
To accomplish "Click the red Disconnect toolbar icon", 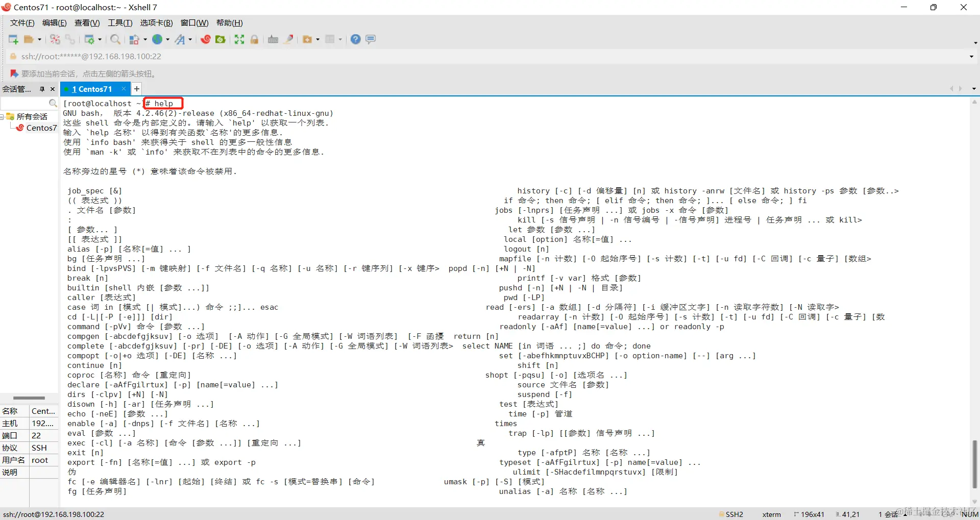I will point(55,39).
